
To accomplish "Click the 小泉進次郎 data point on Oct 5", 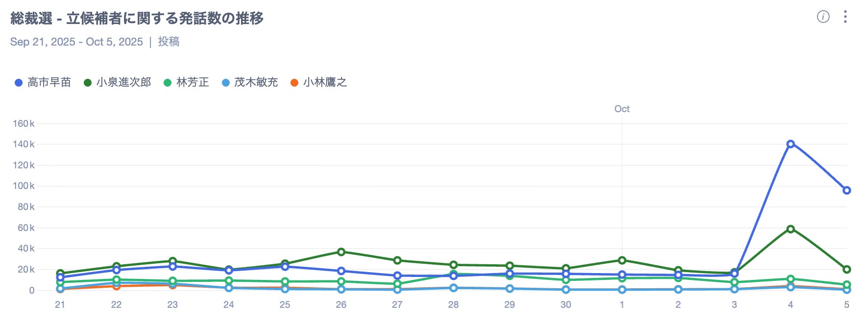I will 846,269.
